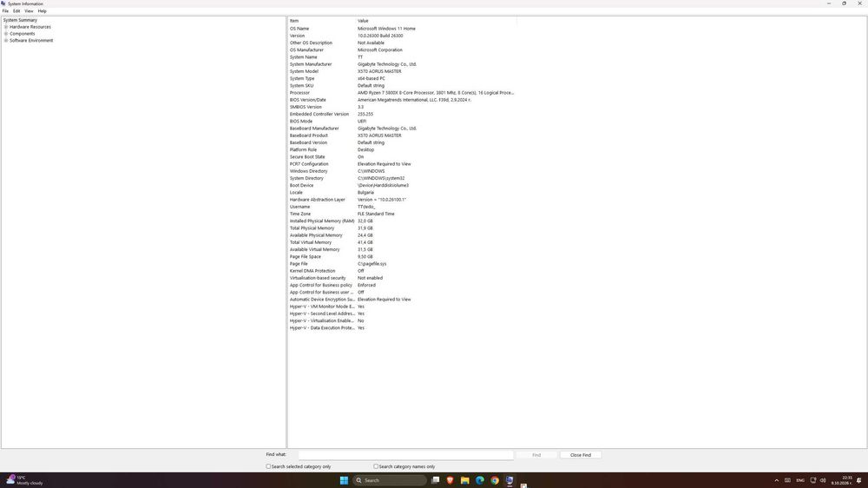Click the System Information title bar icon

pyautogui.click(x=3, y=3)
